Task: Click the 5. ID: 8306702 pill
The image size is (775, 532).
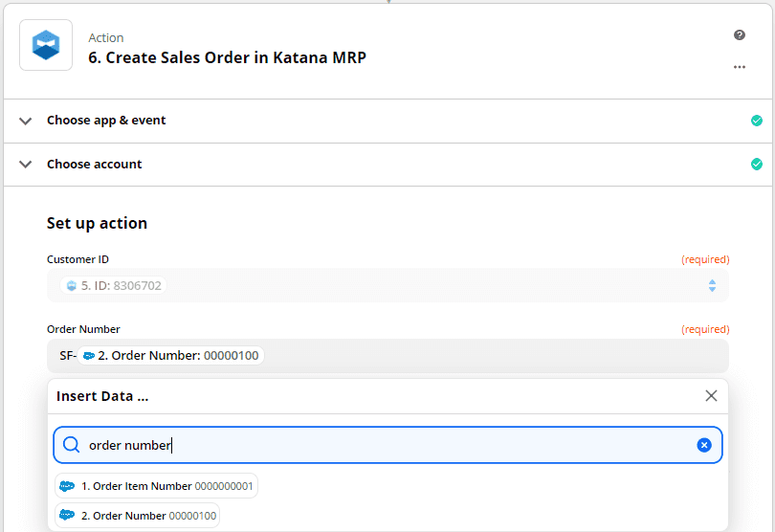Action: (x=114, y=286)
